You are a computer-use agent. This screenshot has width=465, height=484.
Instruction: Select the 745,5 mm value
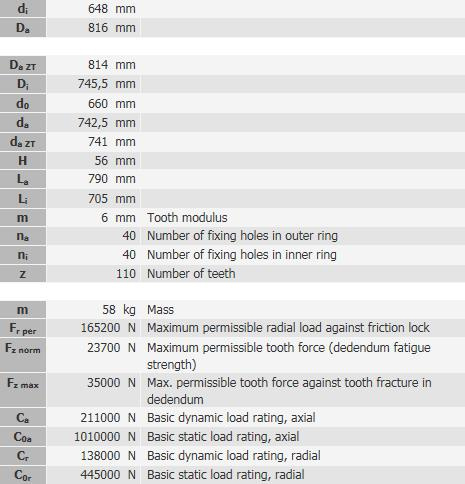tap(107, 84)
